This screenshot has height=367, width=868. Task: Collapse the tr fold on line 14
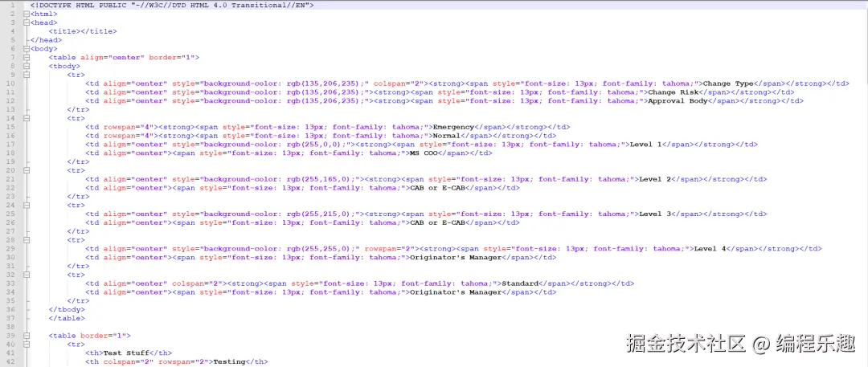pos(26,118)
